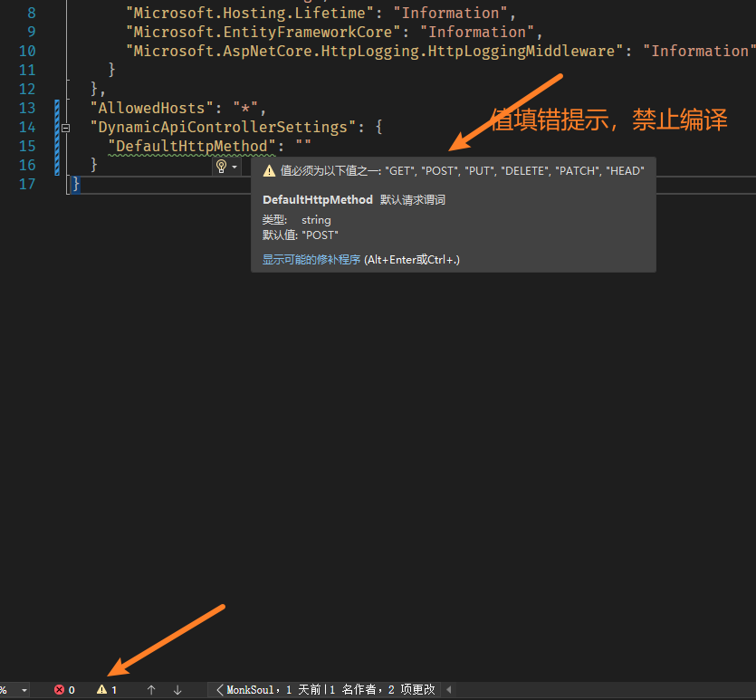Click the red error count icon
Image resolution: width=756 pixels, height=700 pixels.
[59, 690]
